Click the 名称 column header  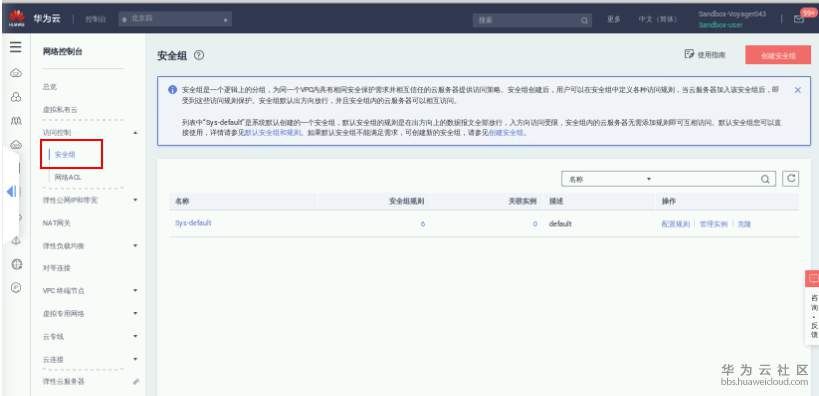[x=182, y=201]
